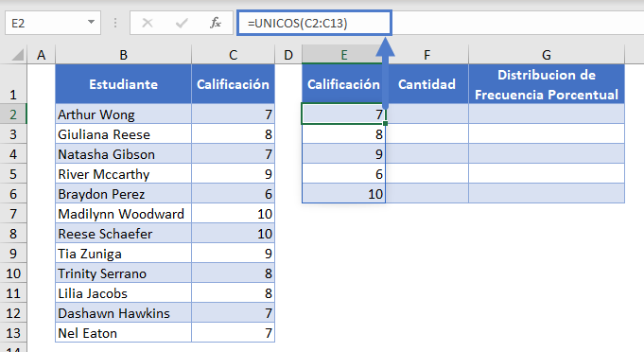This screenshot has height=352, width=644.
Task: Select the cell Giuliana Reese
Action: [123, 134]
